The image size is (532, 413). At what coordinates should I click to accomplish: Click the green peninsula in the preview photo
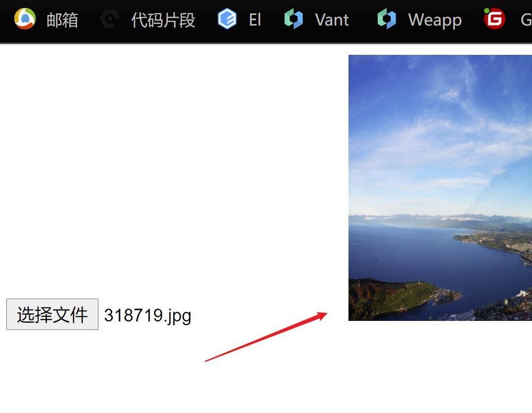397,295
